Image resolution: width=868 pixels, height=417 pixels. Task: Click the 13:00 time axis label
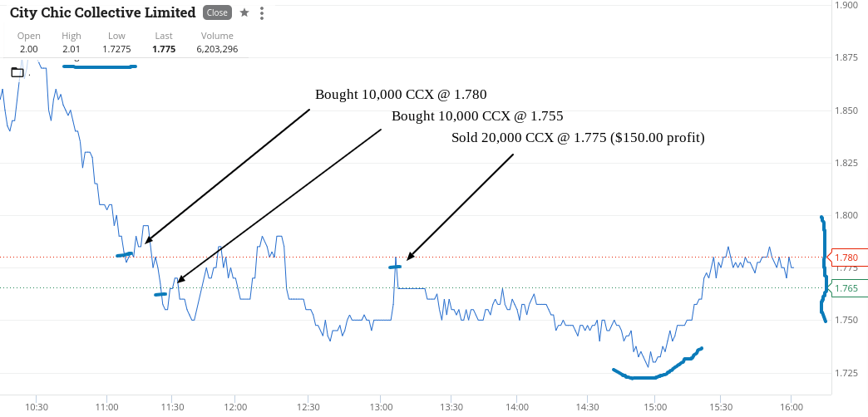[x=380, y=406]
